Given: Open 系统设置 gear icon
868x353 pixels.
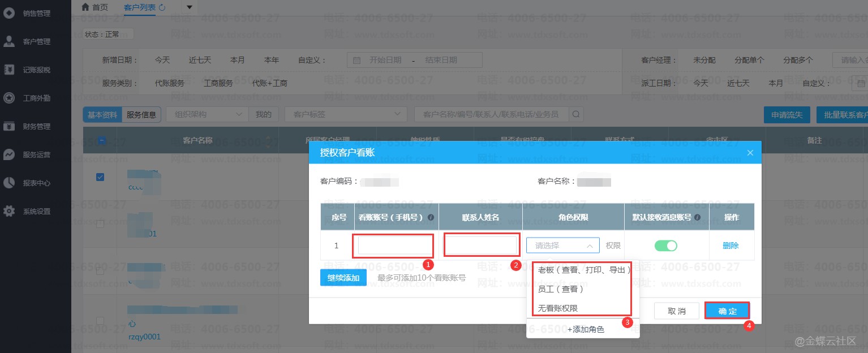Looking at the screenshot, I should pos(9,211).
